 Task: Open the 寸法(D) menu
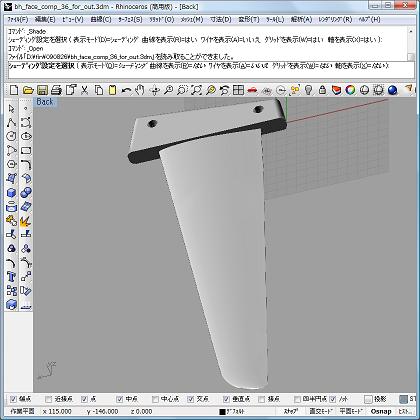point(221,19)
